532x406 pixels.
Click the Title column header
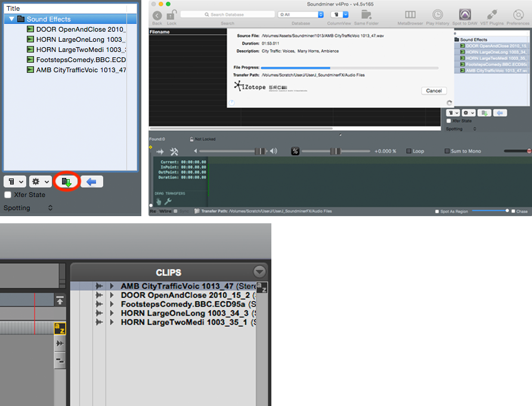click(65, 8)
